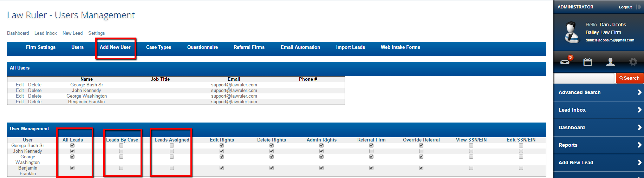Click the top Lead Inbox link
Screen dimensions: 644x178
click(46, 33)
